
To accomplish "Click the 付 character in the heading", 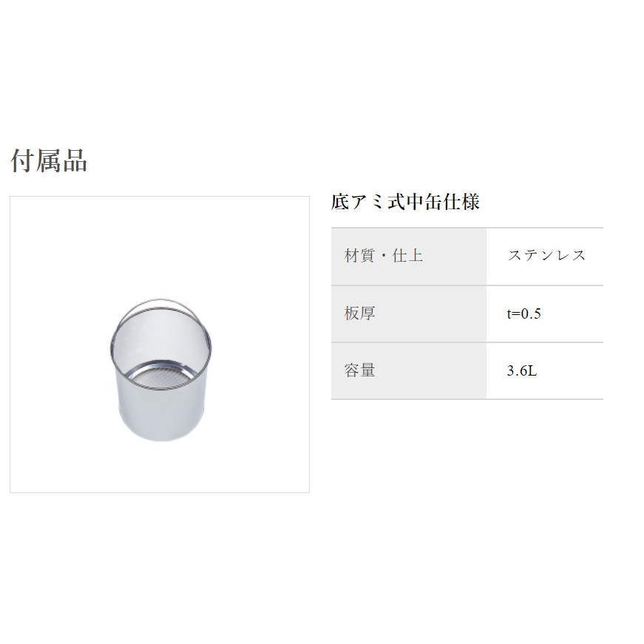I will (22, 160).
